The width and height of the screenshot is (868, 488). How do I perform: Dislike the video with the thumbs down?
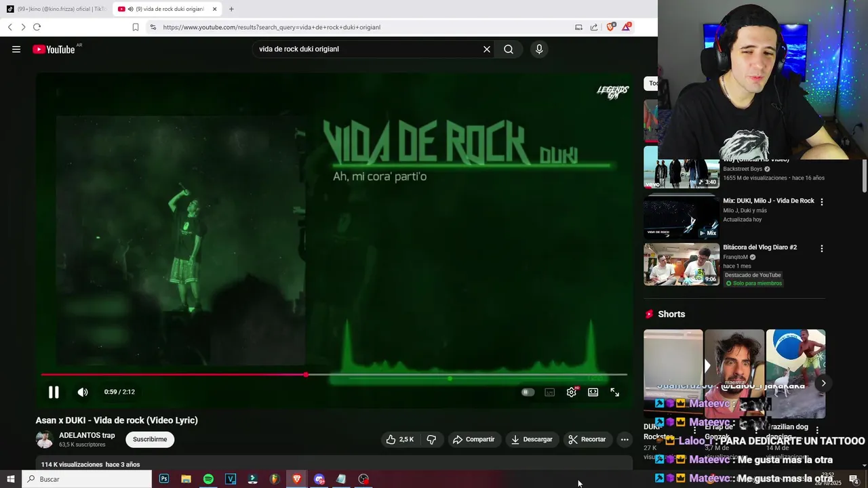(x=431, y=439)
